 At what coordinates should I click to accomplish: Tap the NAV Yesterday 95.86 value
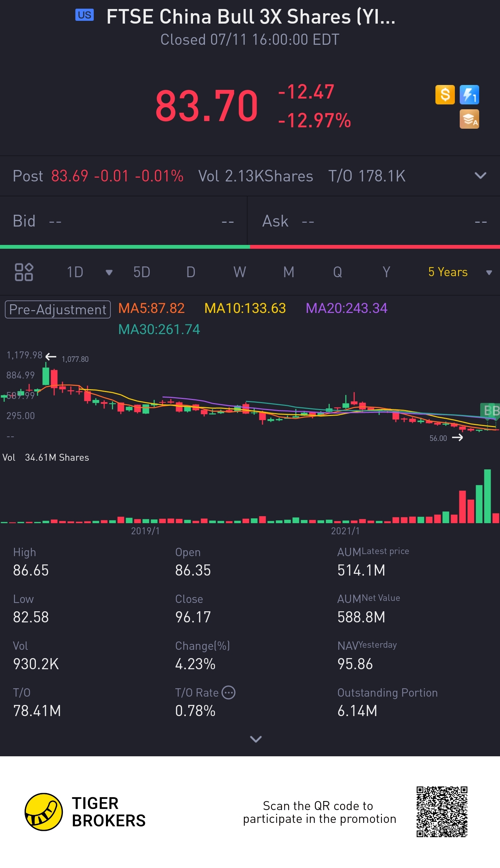[x=355, y=664]
